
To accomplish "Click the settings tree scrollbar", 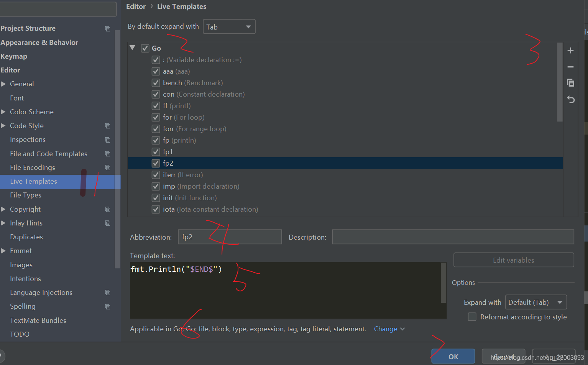I will pyautogui.click(x=117, y=149).
